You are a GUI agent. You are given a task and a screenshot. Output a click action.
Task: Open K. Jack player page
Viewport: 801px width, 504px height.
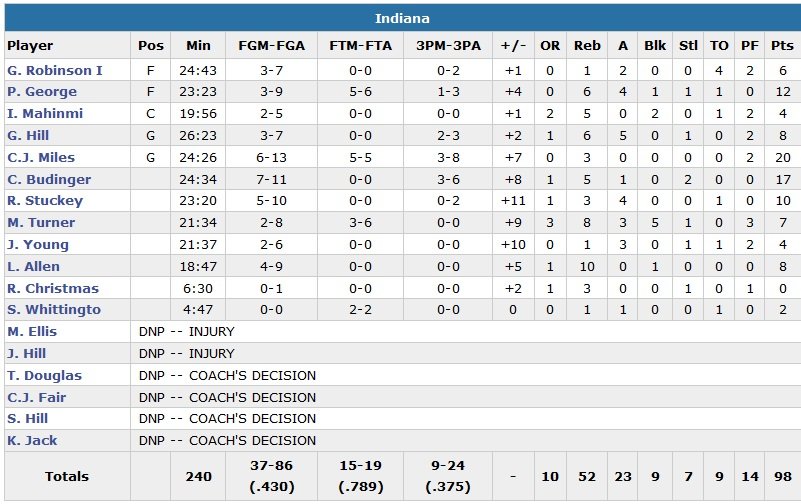pyautogui.click(x=32, y=440)
